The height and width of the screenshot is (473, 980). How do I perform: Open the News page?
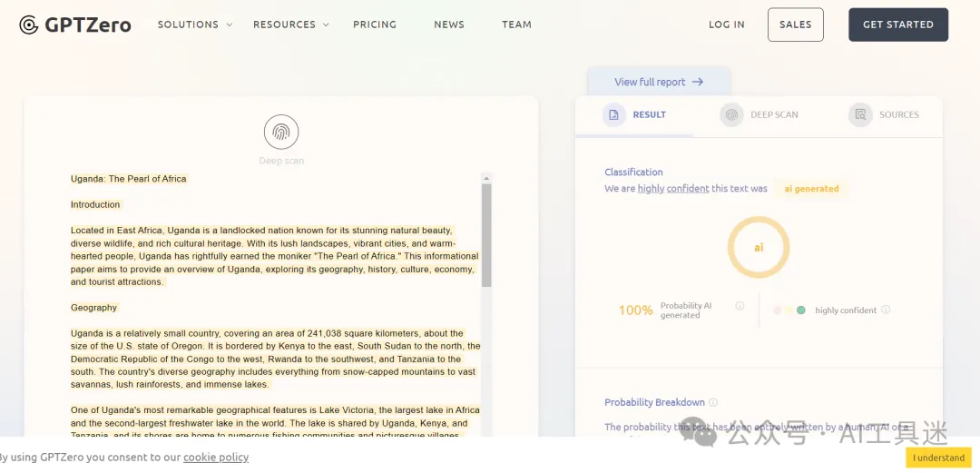click(449, 25)
